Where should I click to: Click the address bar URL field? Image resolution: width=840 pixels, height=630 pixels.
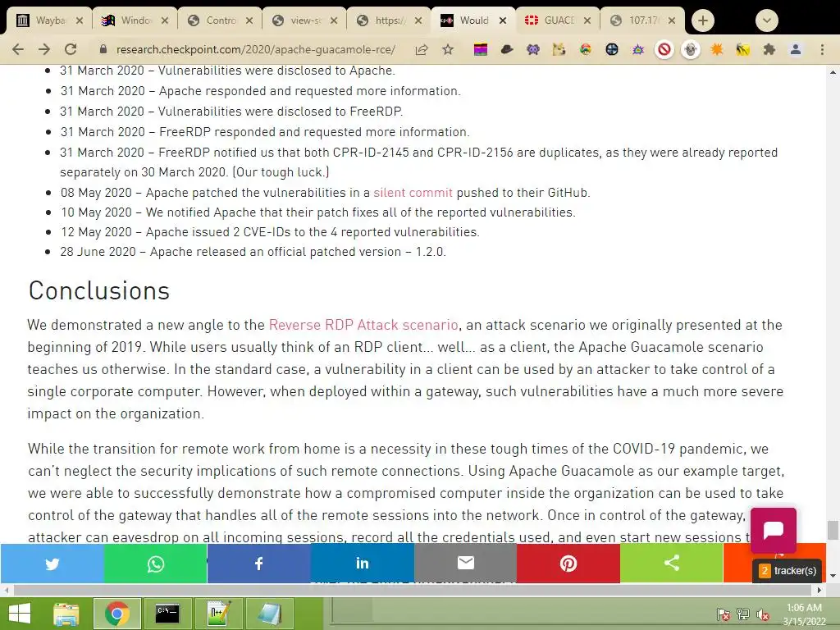[x=256, y=50]
